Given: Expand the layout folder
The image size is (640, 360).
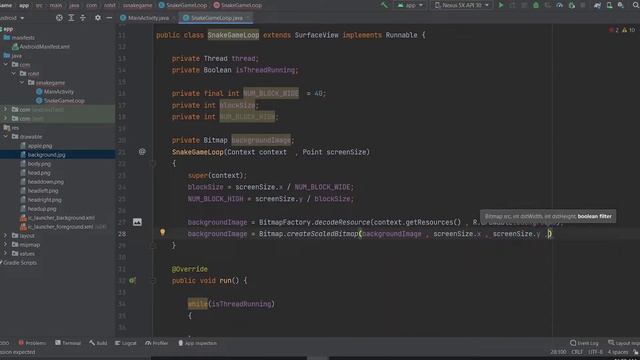Looking at the screenshot, I should click(x=6, y=236).
